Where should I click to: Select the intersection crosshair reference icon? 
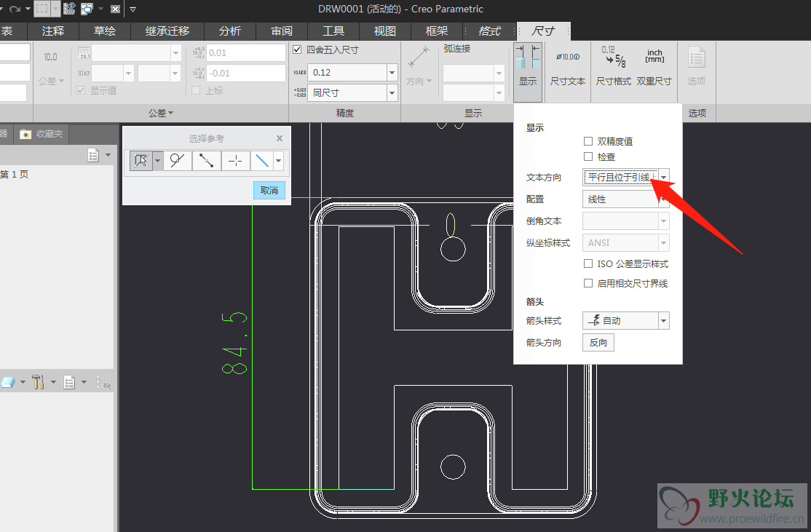[235, 160]
